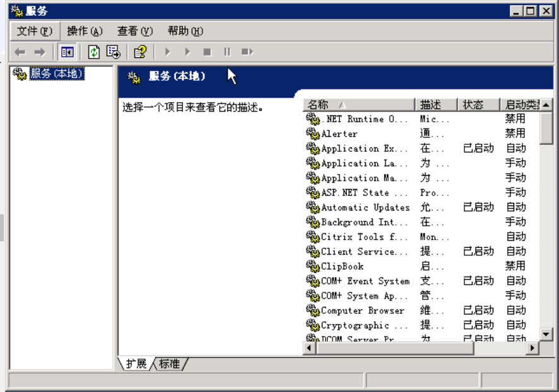Sort by the 状态 column header
This screenshot has height=392, width=559.
(478, 105)
